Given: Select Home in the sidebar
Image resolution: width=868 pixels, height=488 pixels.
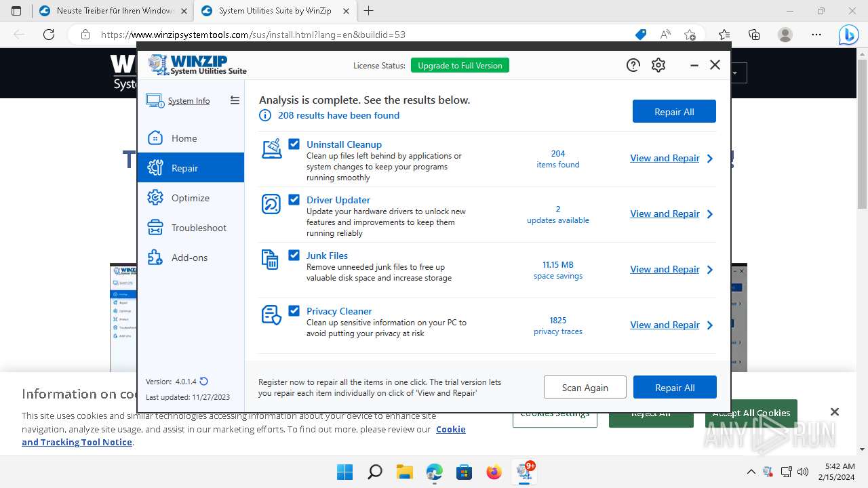Looking at the screenshot, I should pos(191,138).
